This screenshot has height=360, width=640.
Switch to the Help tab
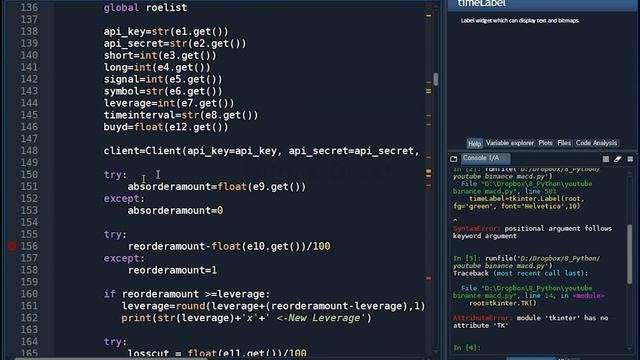click(x=474, y=143)
